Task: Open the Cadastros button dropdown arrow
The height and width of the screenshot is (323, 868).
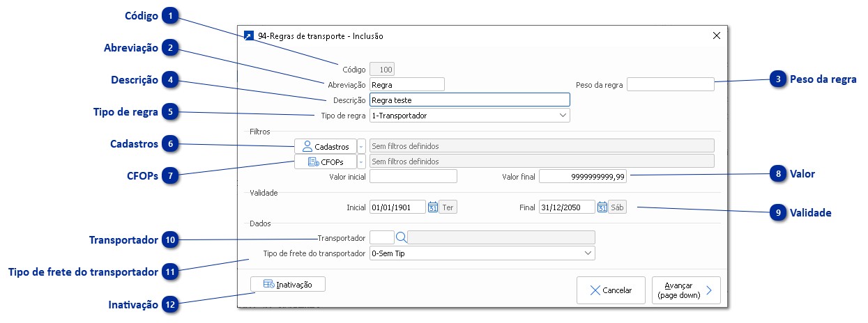Action: point(361,146)
